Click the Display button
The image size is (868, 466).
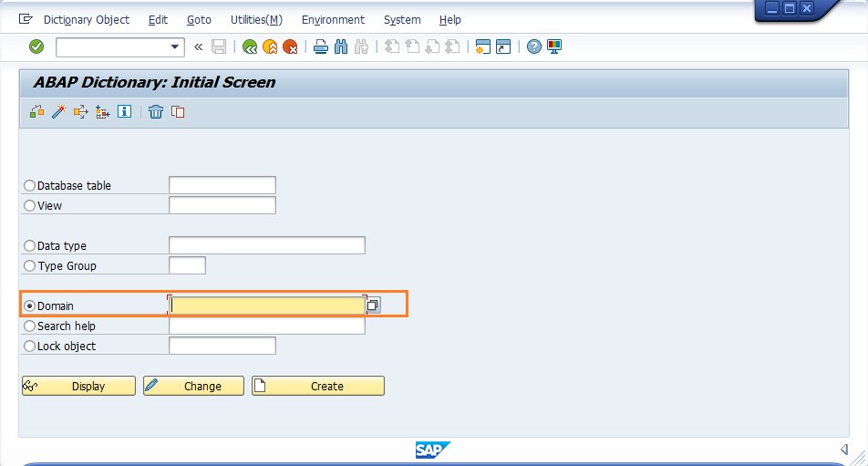coord(78,386)
